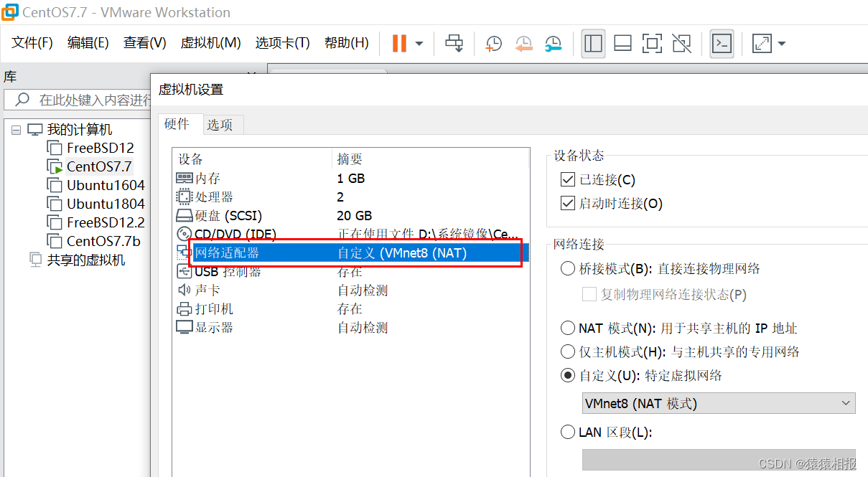This screenshot has height=477, width=868.
Task: Click the disabled LAN segment combo box
Action: (719, 460)
